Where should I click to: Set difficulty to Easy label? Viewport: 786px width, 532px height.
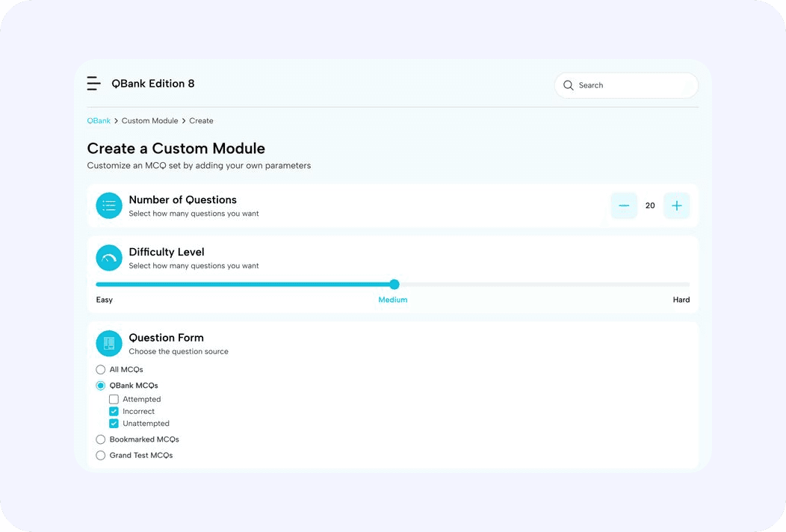[105, 300]
